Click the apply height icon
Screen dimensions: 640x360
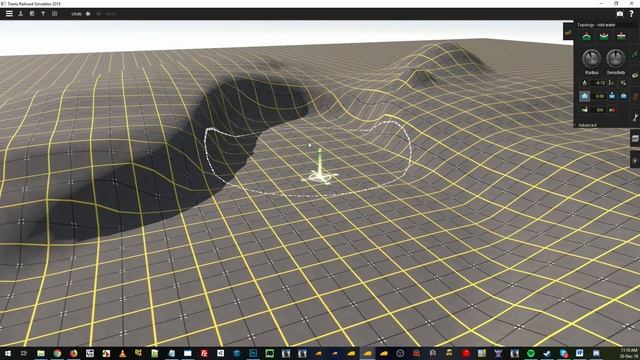click(x=623, y=83)
